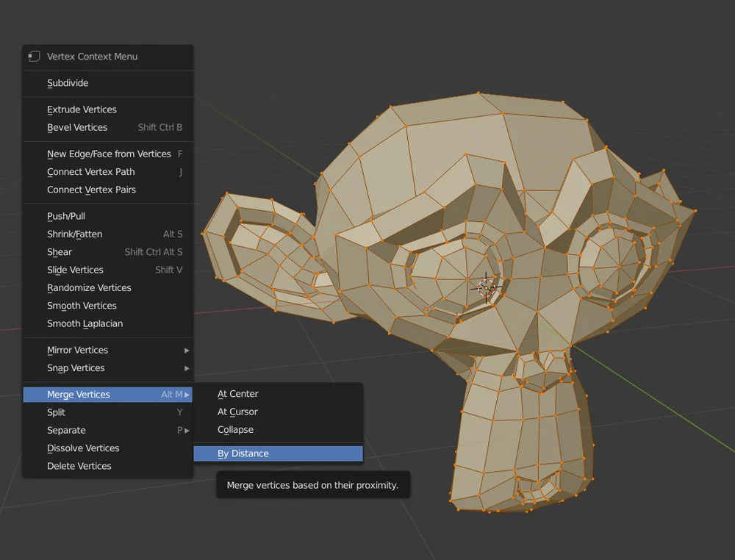The height and width of the screenshot is (560, 735).
Task: Click the vertex icon in context menu header
Action: point(34,57)
